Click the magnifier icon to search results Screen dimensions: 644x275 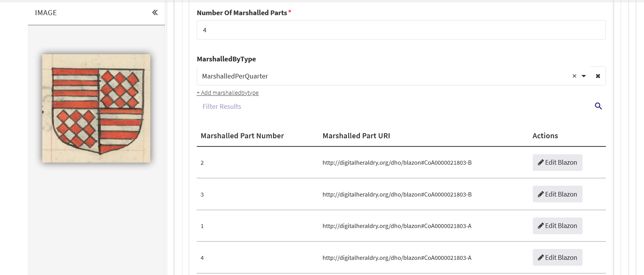598,106
